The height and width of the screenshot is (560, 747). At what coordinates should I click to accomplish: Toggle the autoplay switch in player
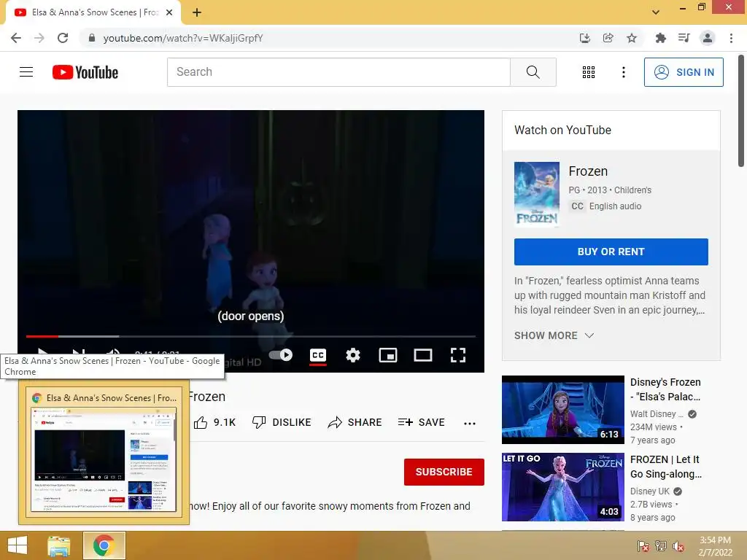click(281, 355)
